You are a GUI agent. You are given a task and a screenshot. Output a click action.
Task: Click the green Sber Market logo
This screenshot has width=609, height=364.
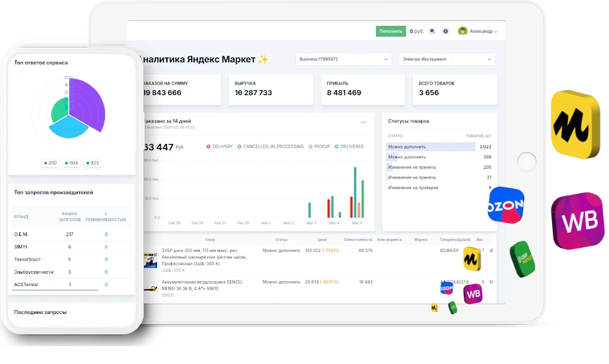(x=522, y=259)
